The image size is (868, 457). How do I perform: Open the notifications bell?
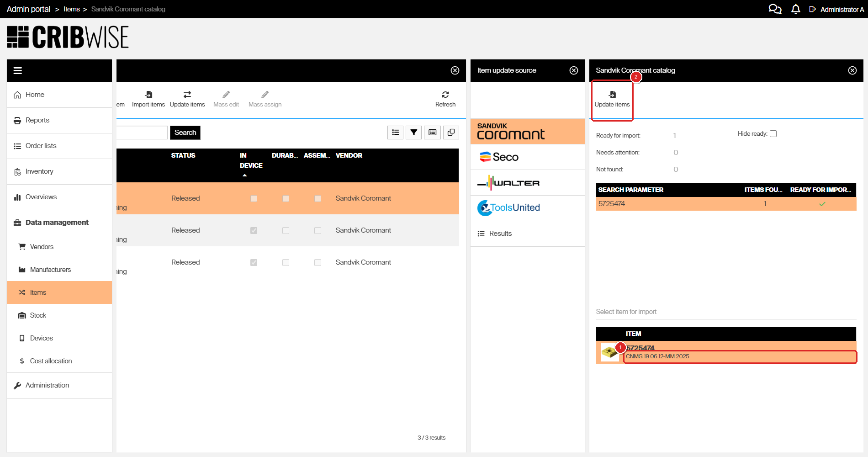(x=796, y=9)
